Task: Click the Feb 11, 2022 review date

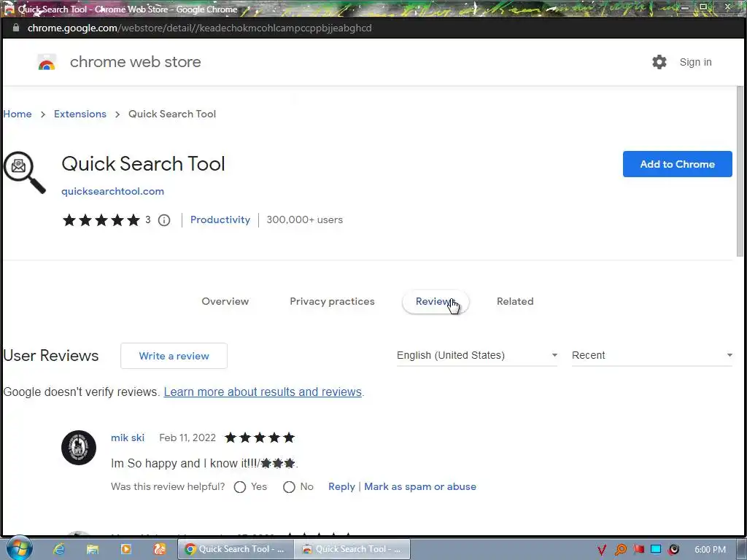Action: pyautogui.click(x=187, y=437)
